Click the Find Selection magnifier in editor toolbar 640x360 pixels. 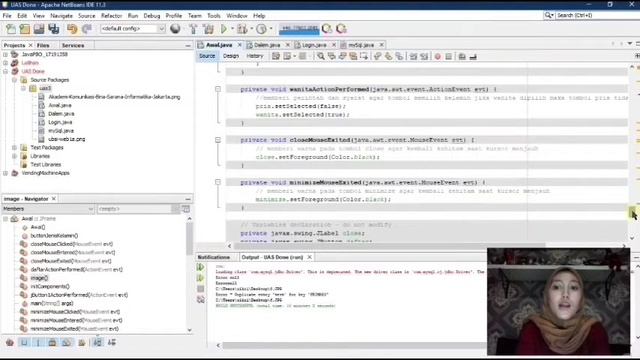tap(321, 56)
